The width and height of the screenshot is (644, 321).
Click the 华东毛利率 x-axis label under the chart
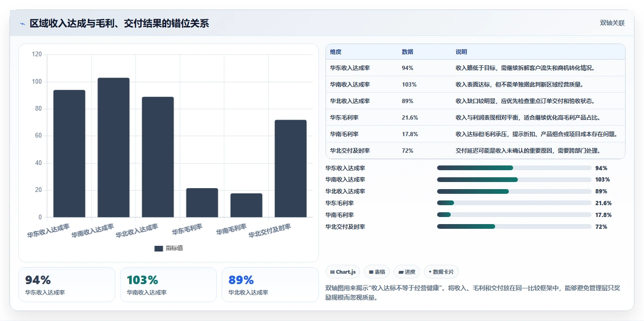(x=187, y=230)
